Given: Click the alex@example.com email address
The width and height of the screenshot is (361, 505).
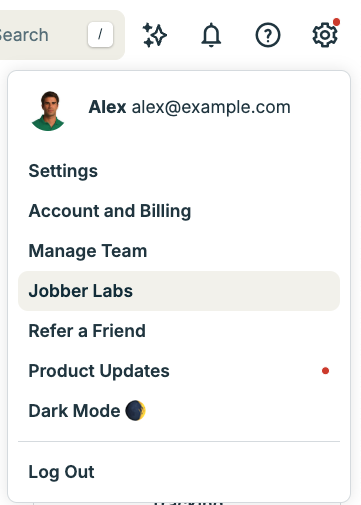Looking at the screenshot, I should click(x=211, y=107).
